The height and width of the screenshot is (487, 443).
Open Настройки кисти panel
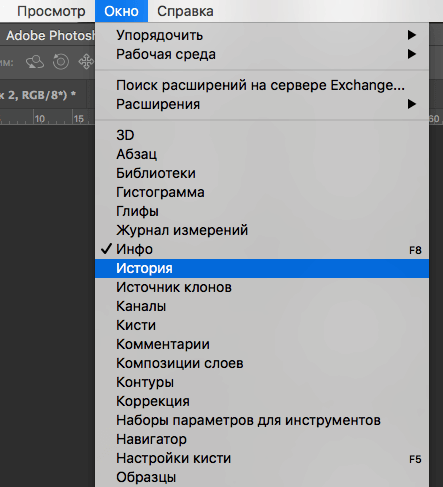point(262,458)
